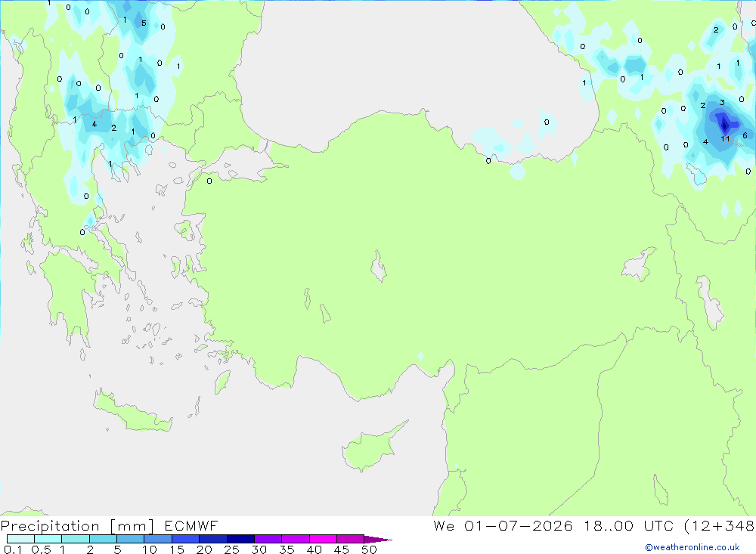Image resolution: width=756 pixels, height=554 pixels.
Task: Open the weatheronline.co.uk link
Action: point(692,547)
